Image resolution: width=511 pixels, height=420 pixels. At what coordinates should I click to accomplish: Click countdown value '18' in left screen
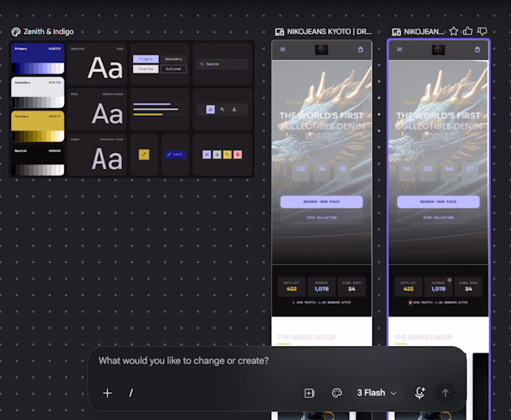342,168
